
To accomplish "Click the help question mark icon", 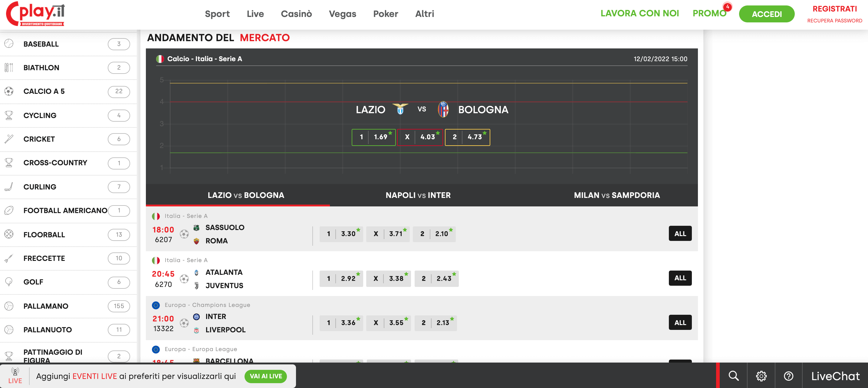I will click(788, 376).
